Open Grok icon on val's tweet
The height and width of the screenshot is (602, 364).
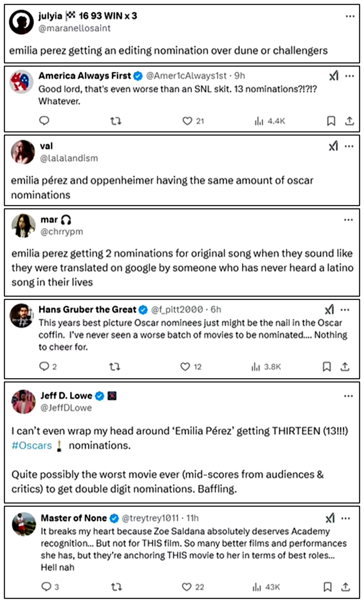pyautogui.click(x=333, y=146)
